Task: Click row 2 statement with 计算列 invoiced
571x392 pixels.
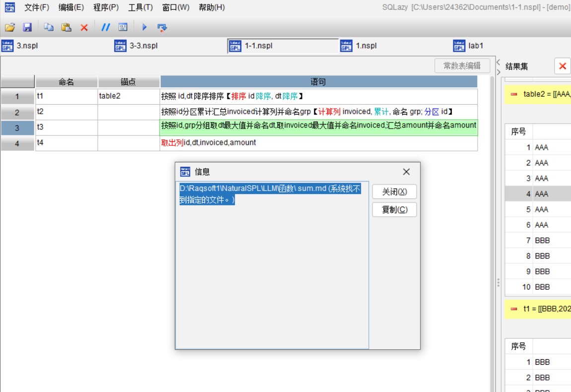Action: (319, 112)
